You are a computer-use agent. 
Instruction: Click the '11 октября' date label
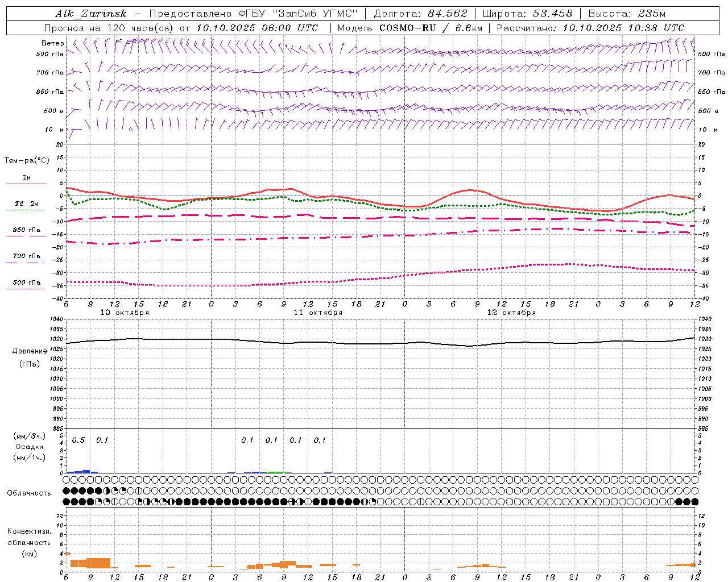318,313
